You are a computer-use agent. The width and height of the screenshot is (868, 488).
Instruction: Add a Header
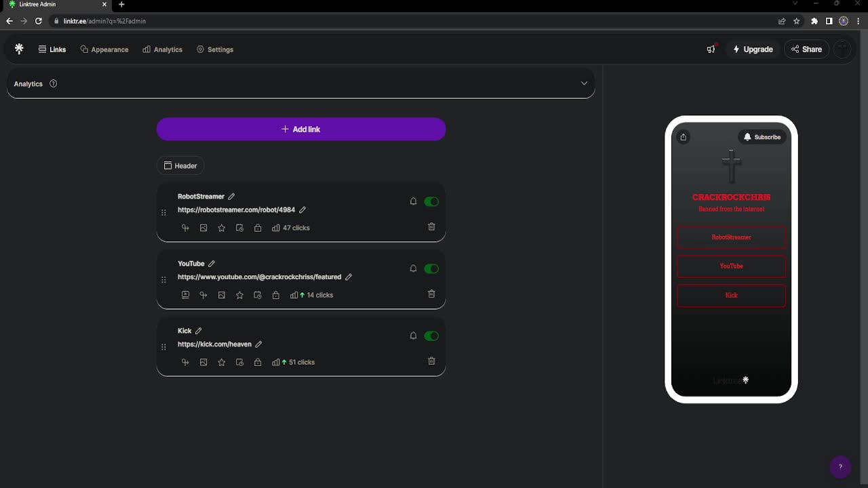point(180,166)
